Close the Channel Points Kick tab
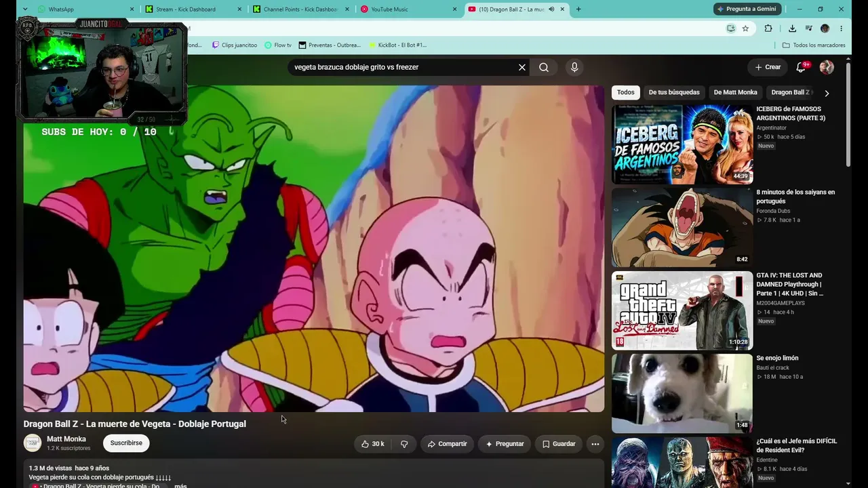 coord(347,9)
